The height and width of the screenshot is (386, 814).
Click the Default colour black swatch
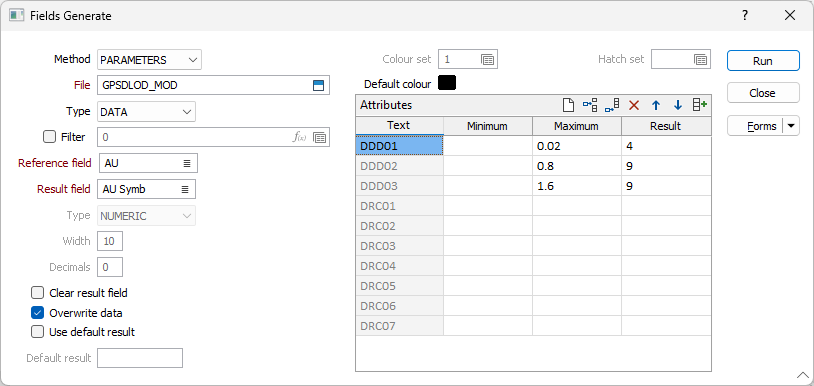pos(447,83)
